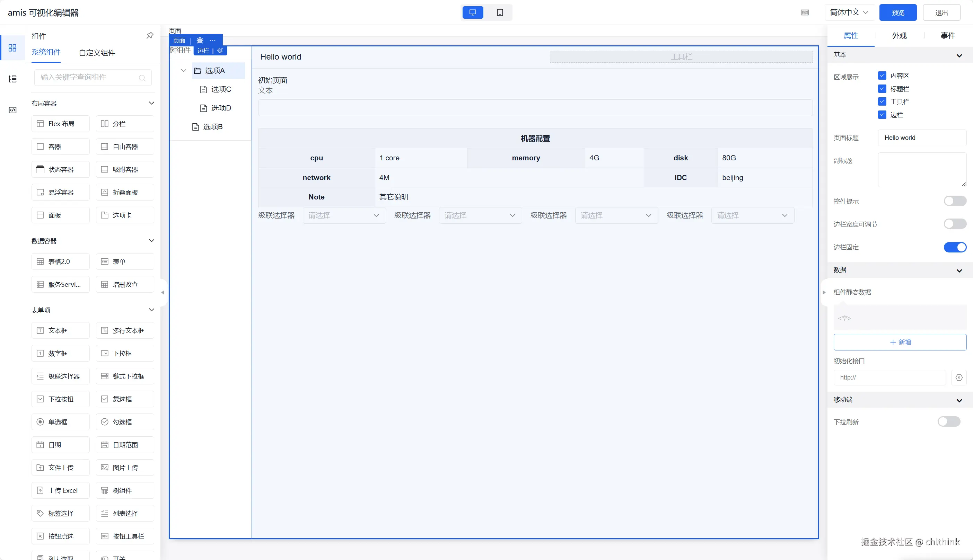The width and height of the screenshot is (973, 560).
Task: Switch to mobile preview device icon
Action: point(500,13)
